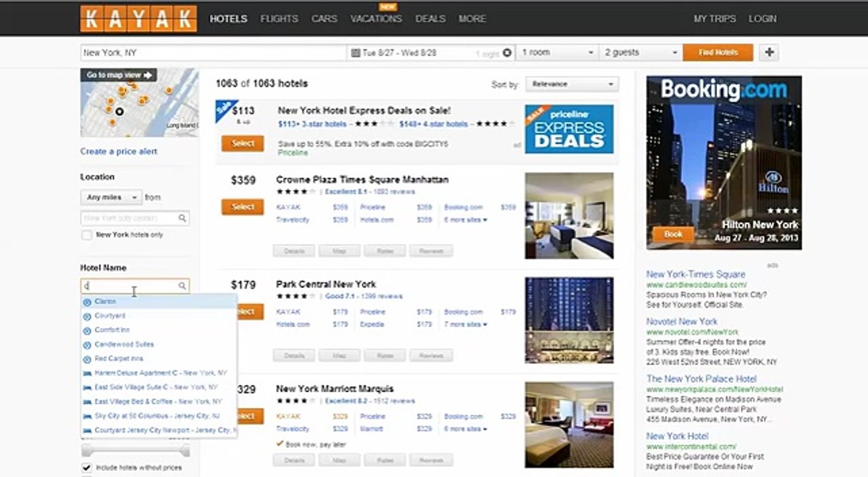Click brand icon next to Candlewood Suites
Image resolution: width=868 pixels, height=477 pixels.
pyautogui.click(x=87, y=344)
